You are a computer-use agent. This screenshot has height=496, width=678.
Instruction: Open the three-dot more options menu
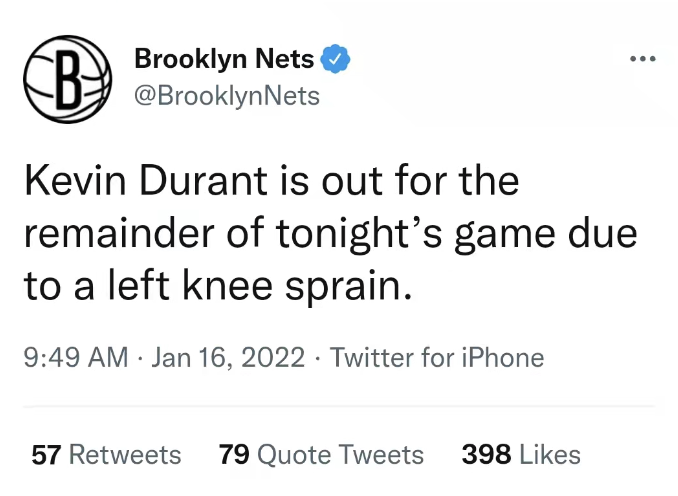pos(642,59)
